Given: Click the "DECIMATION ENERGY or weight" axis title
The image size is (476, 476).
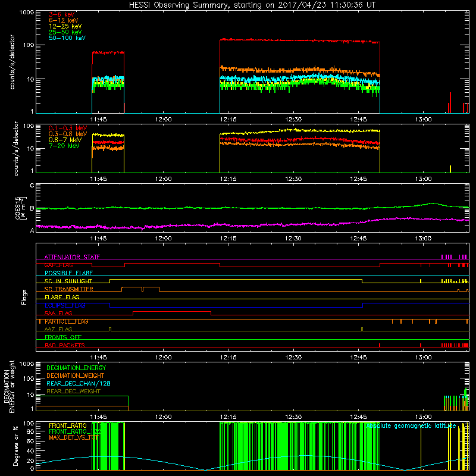Looking at the screenshot, I should tap(9, 386).
